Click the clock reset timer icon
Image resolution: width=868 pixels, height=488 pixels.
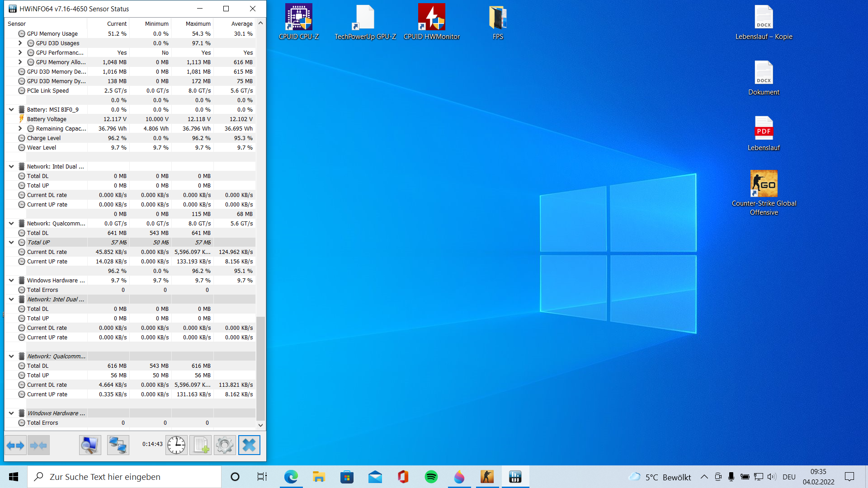(176, 446)
